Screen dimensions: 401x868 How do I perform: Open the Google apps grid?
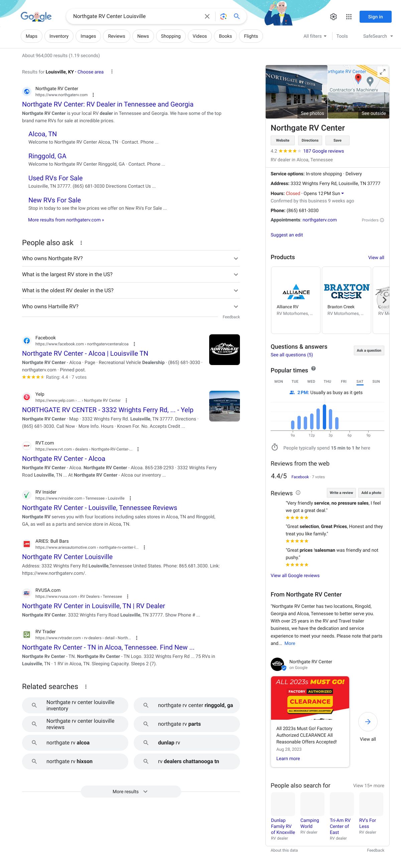[x=349, y=16]
